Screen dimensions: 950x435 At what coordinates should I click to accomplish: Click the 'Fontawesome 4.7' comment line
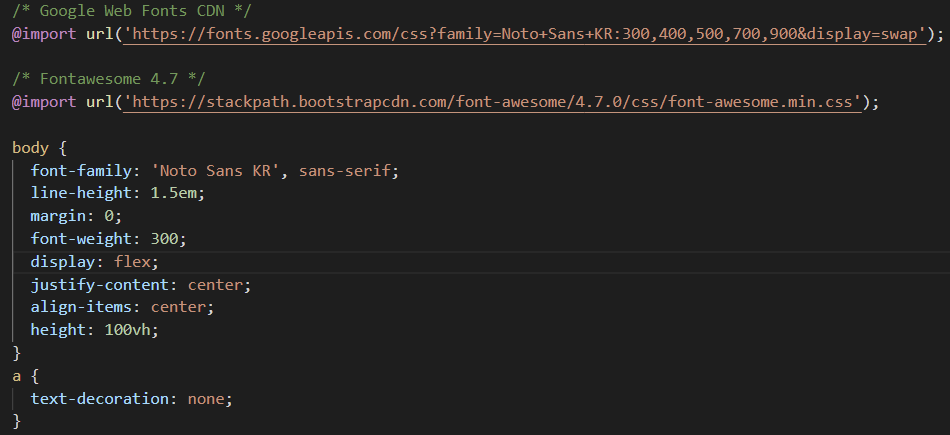(x=108, y=79)
